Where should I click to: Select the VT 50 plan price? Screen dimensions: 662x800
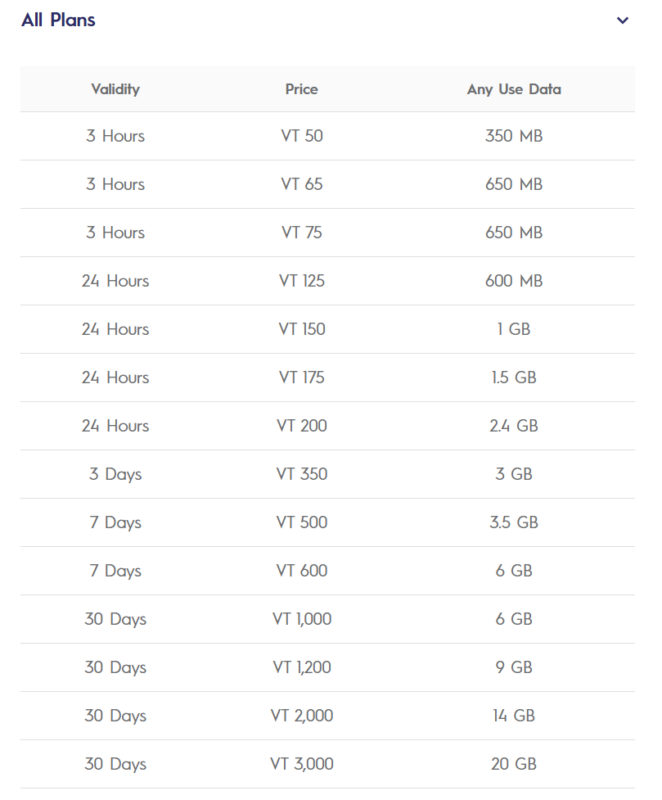tap(301, 136)
